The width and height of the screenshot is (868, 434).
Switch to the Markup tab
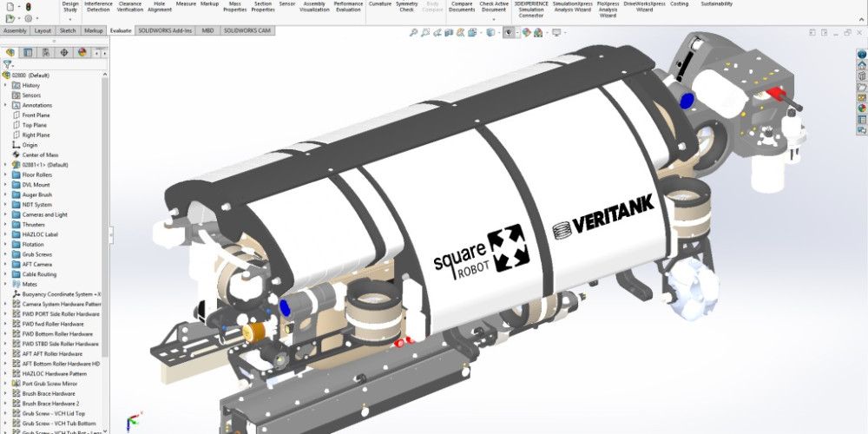[x=93, y=30]
